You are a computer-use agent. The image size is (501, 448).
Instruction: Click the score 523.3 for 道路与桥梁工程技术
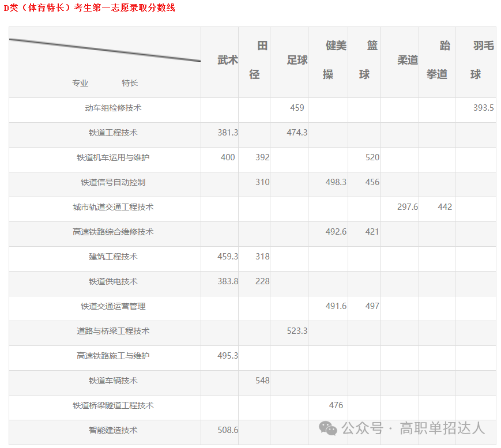click(298, 332)
